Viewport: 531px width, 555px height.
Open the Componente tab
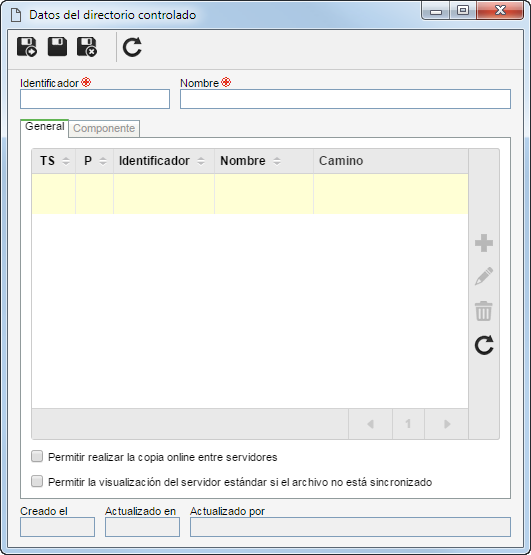[104, 128]
